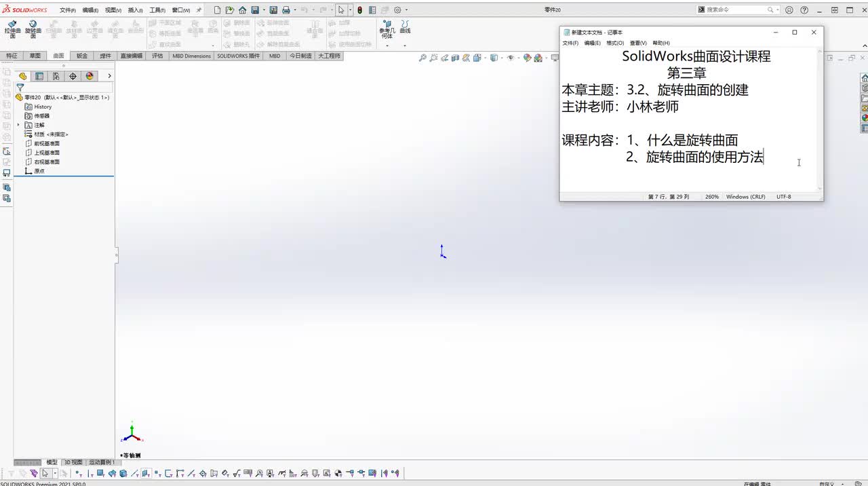Open the ConfigurationManager tab icon

[x=56, y=76]
